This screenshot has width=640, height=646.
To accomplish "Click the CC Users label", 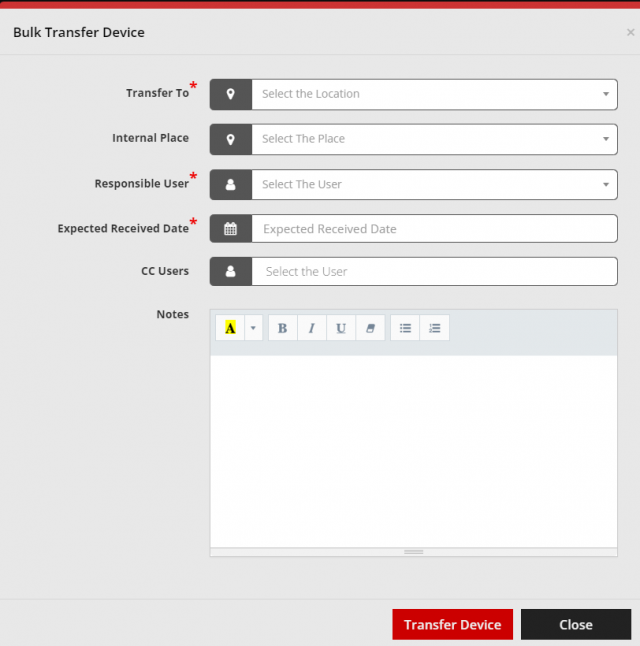I will pyautogui.click(x=165, y=271).
